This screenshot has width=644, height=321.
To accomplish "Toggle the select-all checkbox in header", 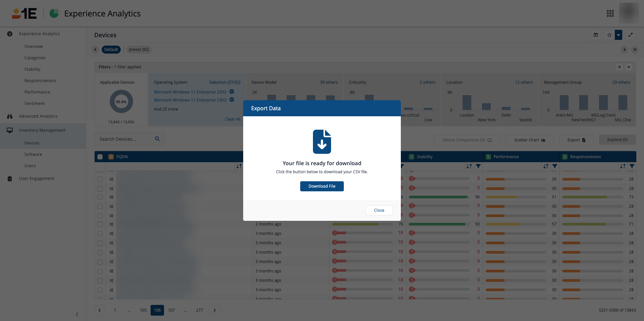I will pos(100,157).
